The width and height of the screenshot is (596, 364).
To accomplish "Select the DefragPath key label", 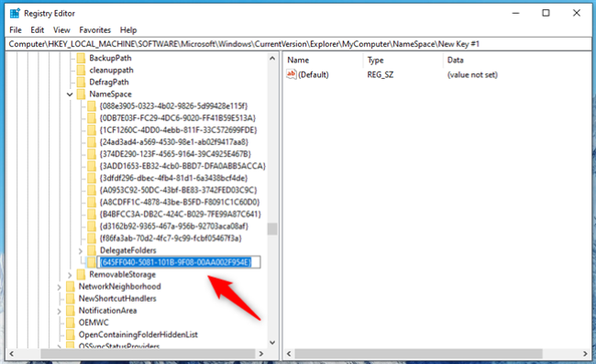I will 109,83.
